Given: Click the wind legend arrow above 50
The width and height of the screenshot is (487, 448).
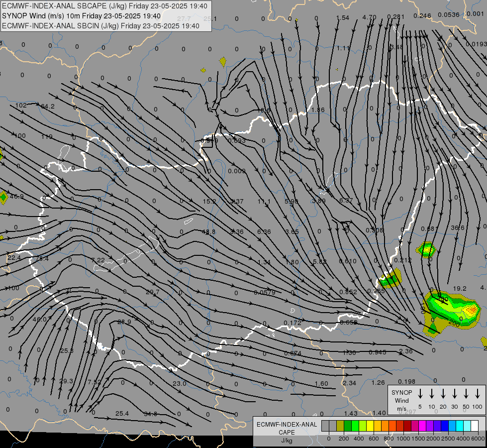Looking at the screenshot, I should click(x=466, y=394).
